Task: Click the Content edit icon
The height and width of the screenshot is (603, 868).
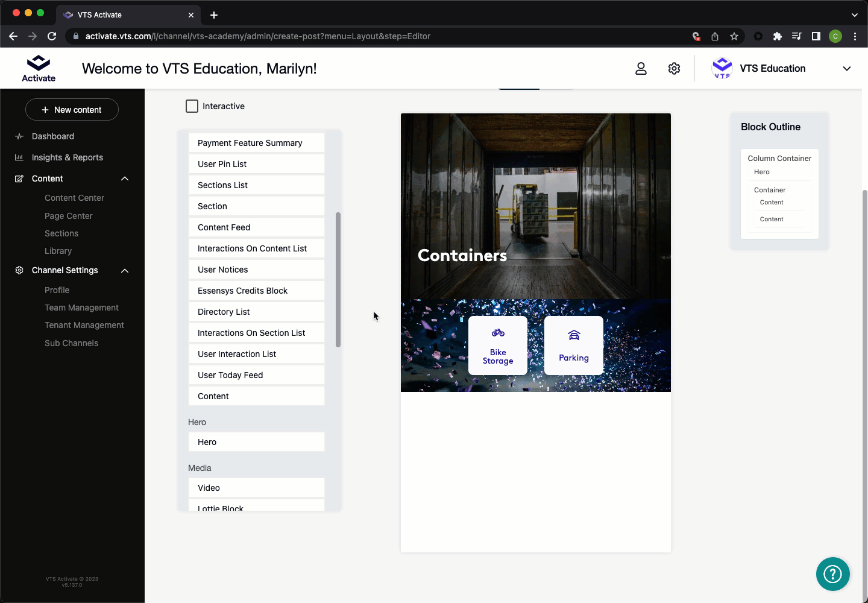Action: pyautogui.click(x=19, y=178)
